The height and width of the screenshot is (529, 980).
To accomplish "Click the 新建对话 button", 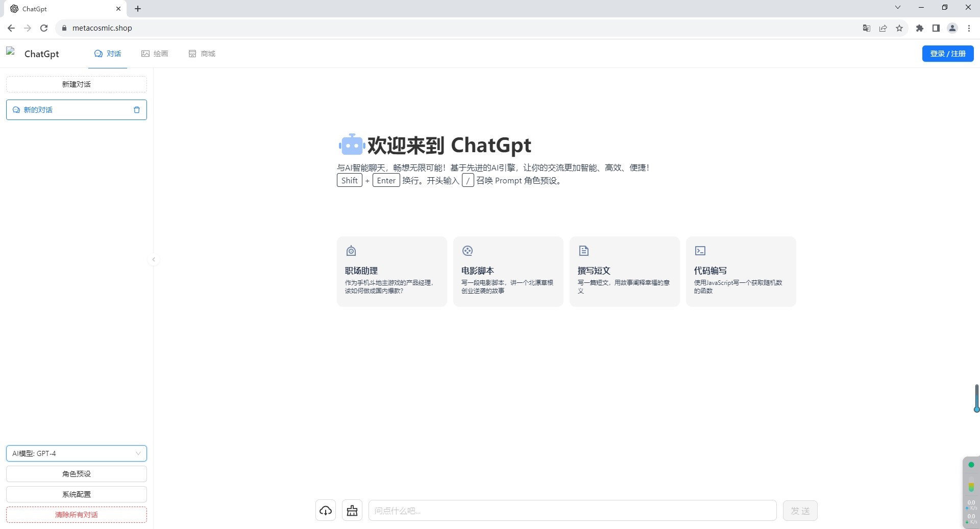I will coord(77,84).
